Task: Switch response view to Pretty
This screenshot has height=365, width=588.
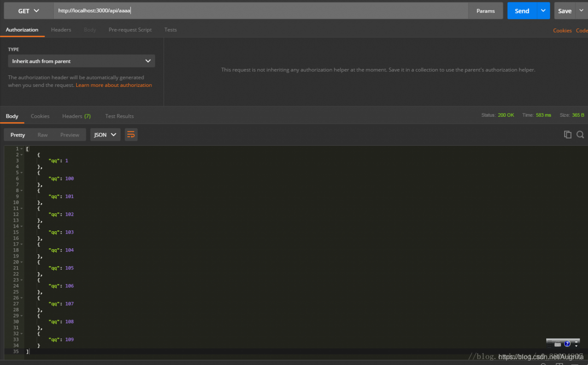Action: pos(18,135)
